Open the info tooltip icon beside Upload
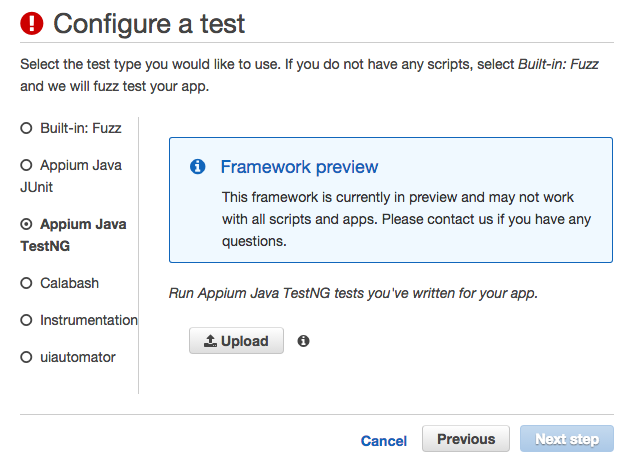This screenshot has width=622, height=466. (303, 341)
